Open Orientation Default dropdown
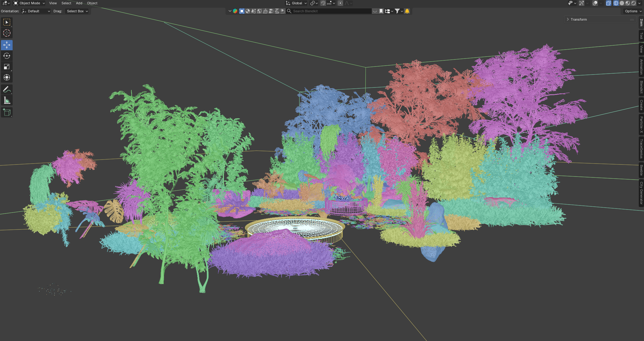This screenshot has width=644, height=341. (x=36, y=11)
